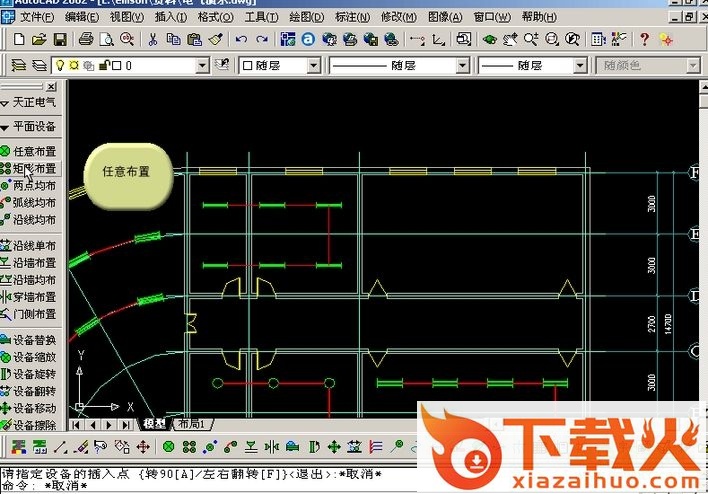Open a file with the folder icon
This screenshot has width=708, height=494.
click(39, 39)
